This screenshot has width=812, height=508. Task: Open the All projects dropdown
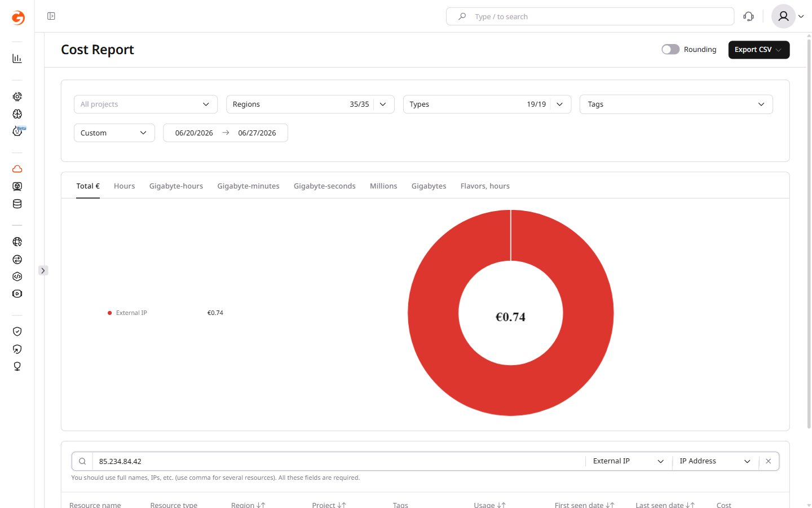[145, 104]
